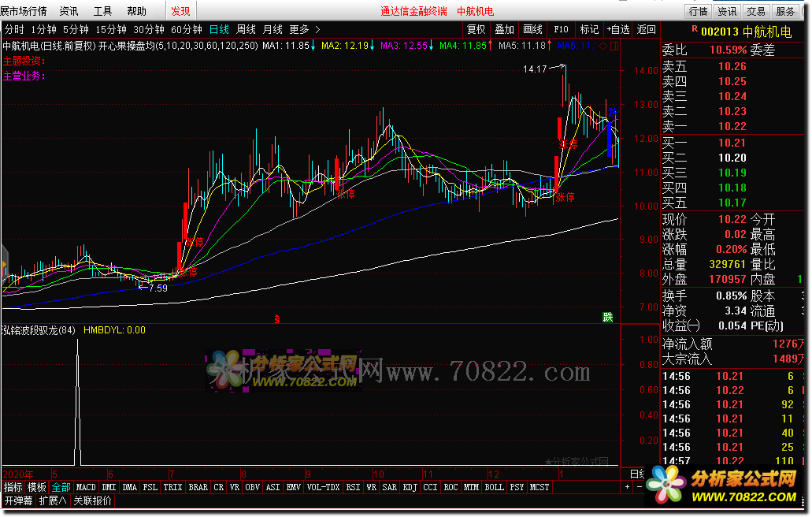Apply the CCI indicator
The width and height of the screenshot is (812, 517).
(x=430, y=487)
